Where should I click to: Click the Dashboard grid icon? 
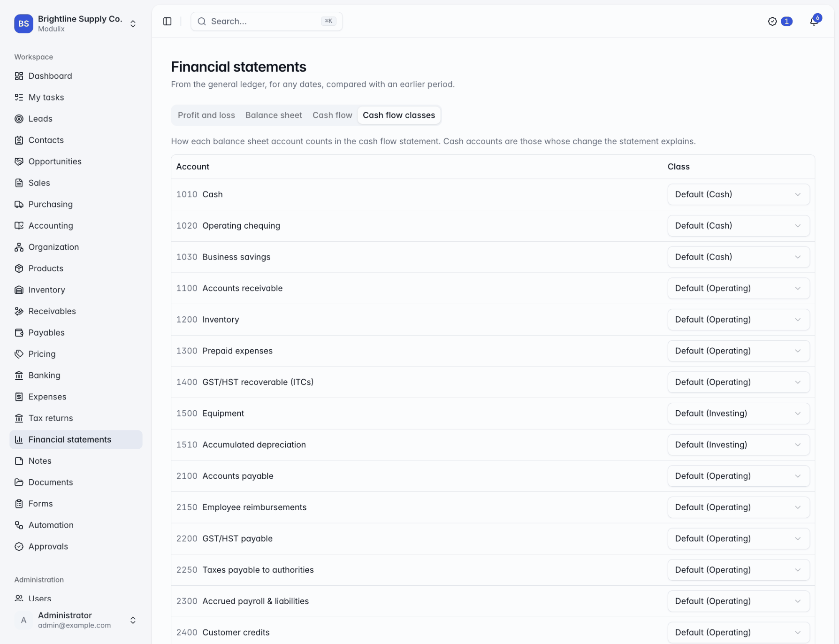click(19, 76)
